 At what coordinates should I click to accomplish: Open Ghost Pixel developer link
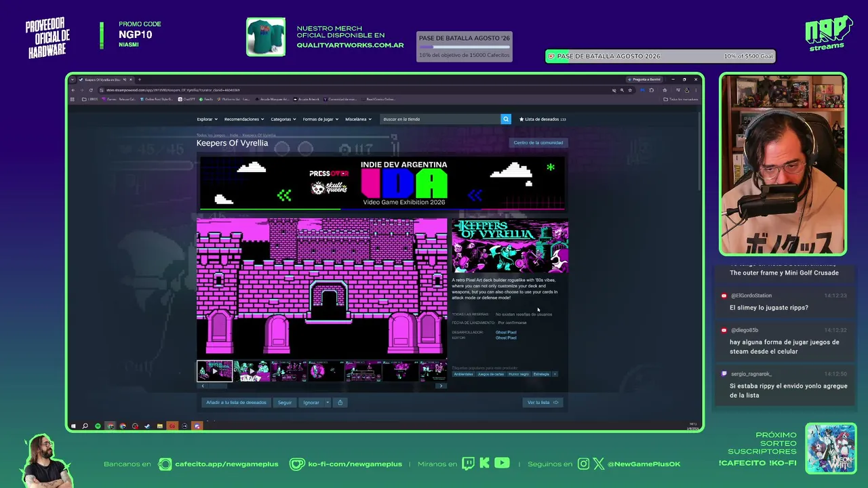point(506,332)
